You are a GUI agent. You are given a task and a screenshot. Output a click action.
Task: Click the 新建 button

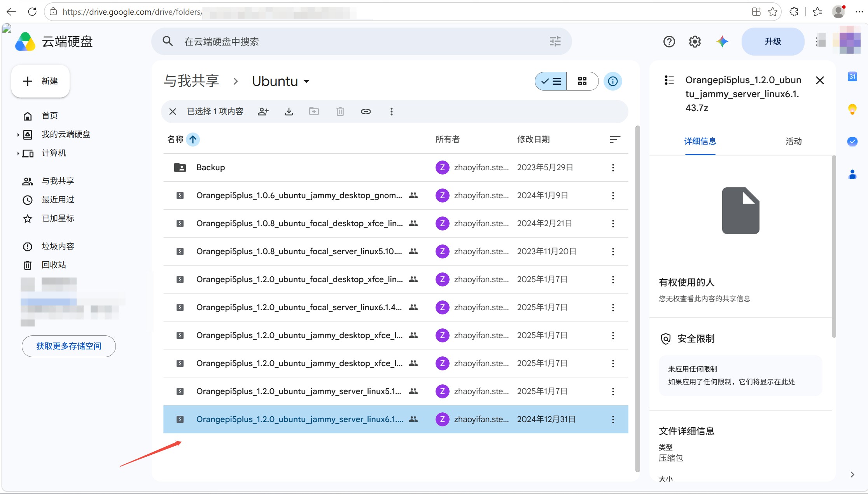(40, 81)
